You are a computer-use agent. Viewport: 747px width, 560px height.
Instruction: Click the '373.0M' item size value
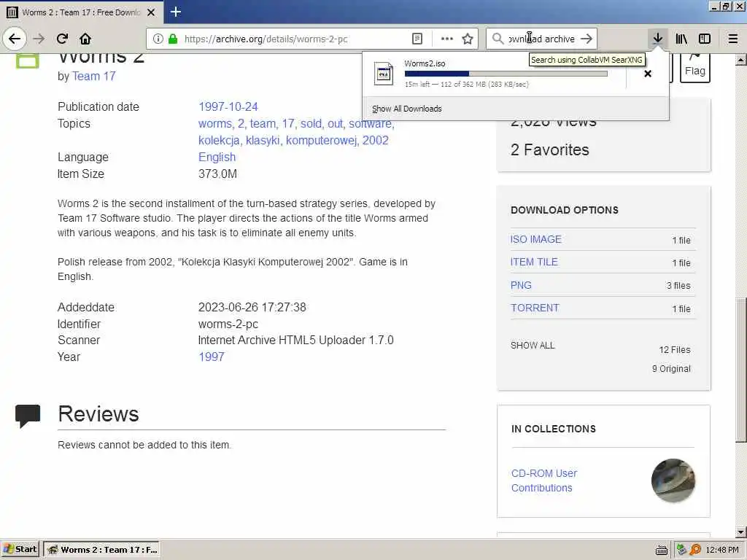(x=217, y=174)
